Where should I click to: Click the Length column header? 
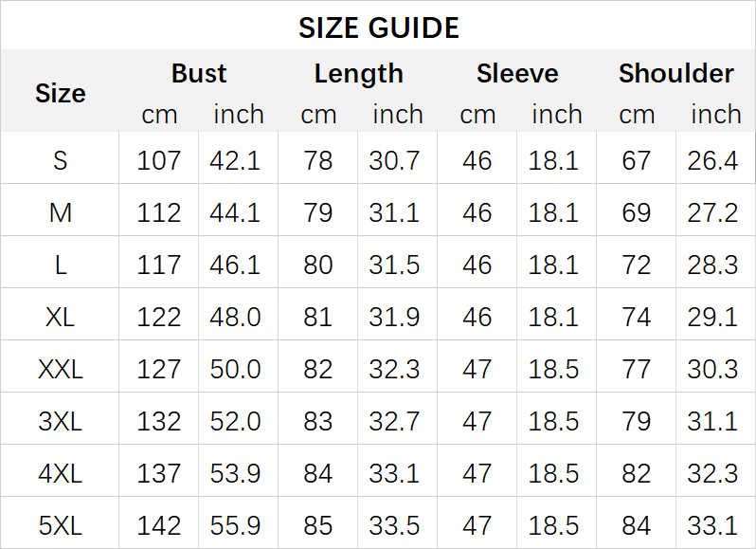tap(358, 74)
